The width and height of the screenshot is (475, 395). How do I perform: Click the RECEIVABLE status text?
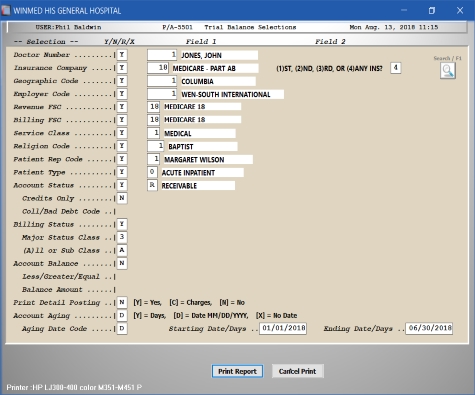click(179, 186)
